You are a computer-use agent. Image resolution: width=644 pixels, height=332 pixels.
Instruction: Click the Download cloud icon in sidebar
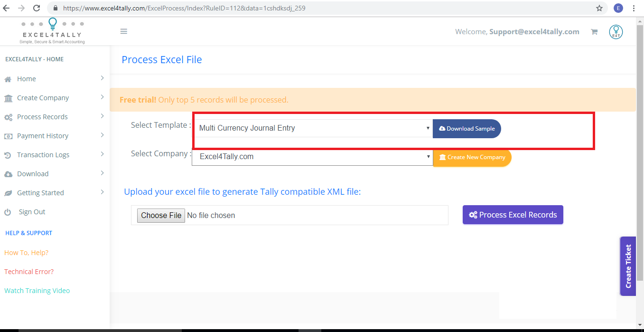point(8,174)
